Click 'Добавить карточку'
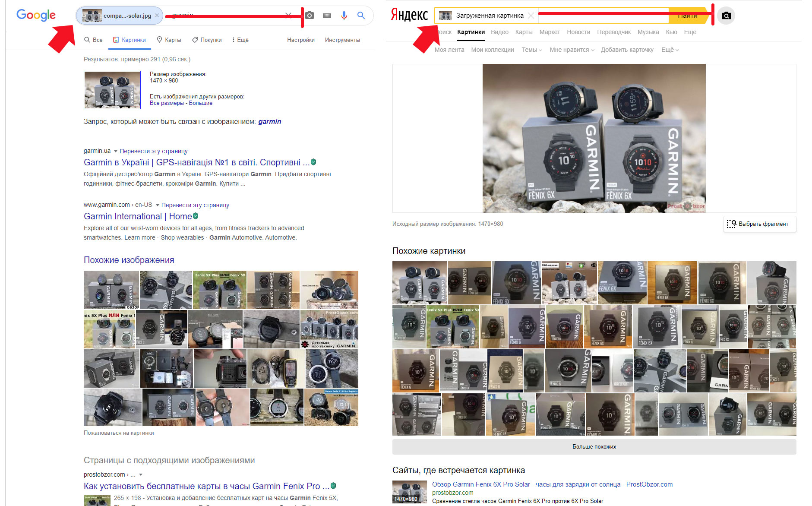This screenshot has height=506, width=812. pos(627,50)
